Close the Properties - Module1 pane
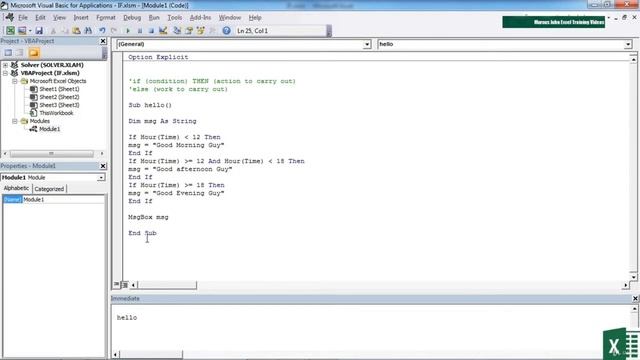Viewport: 640px width, 360px height. 103,166
